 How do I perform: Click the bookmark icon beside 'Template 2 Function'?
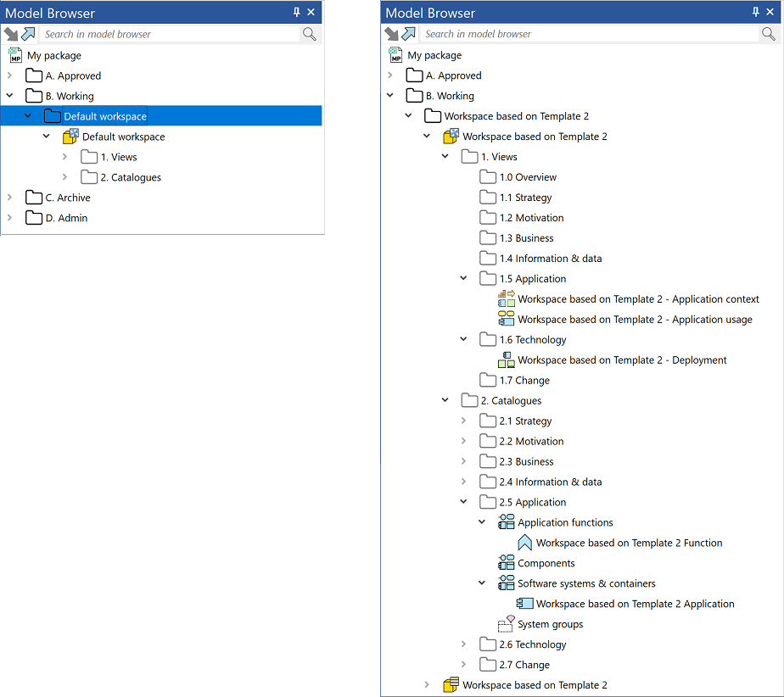[x=524, y=542]
